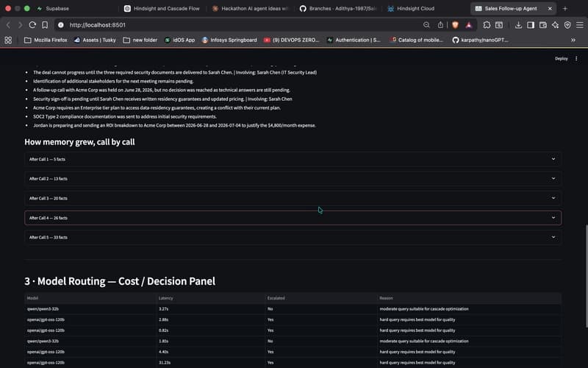Select the 2.88s latency cell
Image resolution: width=588 pixels, height=368 pixels.
coord(211,319)
